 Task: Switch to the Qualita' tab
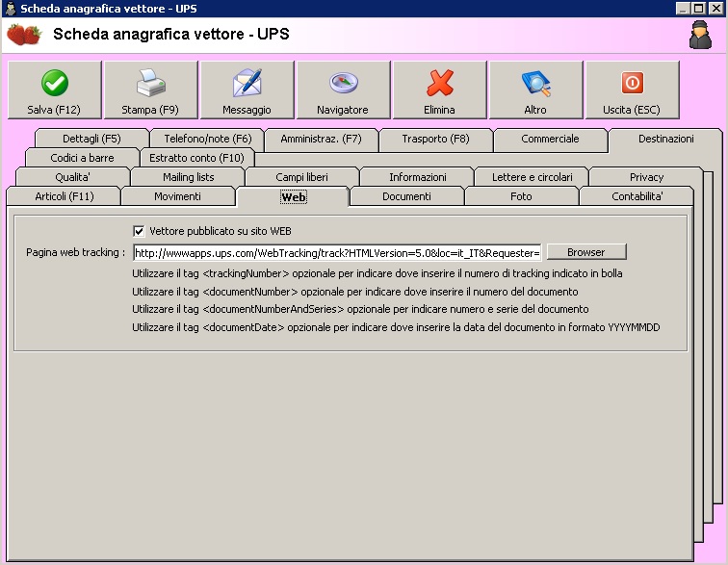(72, 177)
